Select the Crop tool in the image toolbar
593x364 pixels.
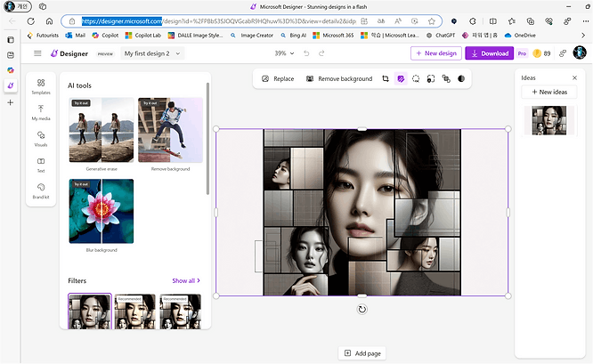(386, 78)
